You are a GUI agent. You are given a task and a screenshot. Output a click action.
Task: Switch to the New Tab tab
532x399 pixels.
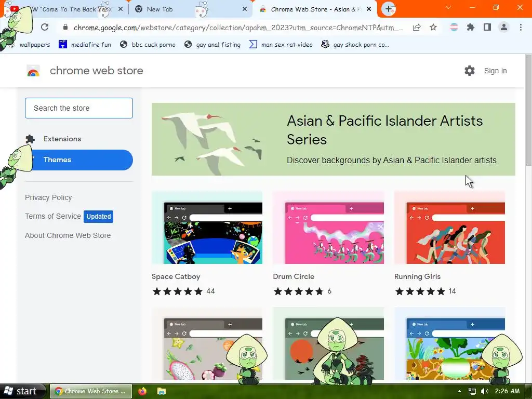190,9
